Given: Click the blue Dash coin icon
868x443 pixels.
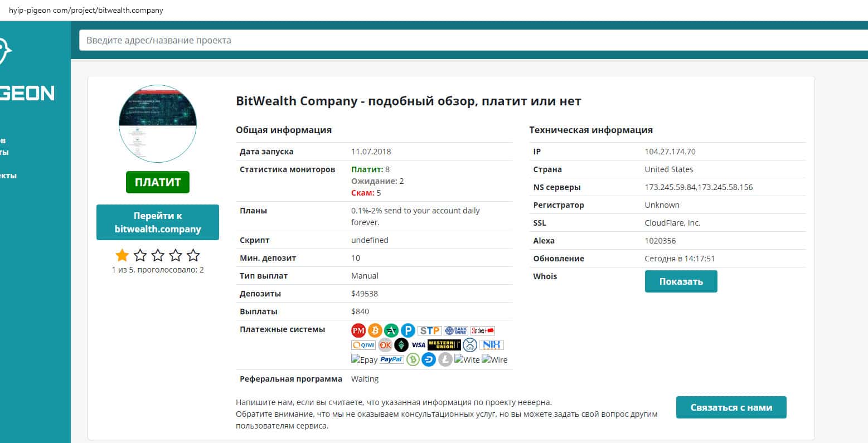Looking at the screenshot, I should click(429, 359).
